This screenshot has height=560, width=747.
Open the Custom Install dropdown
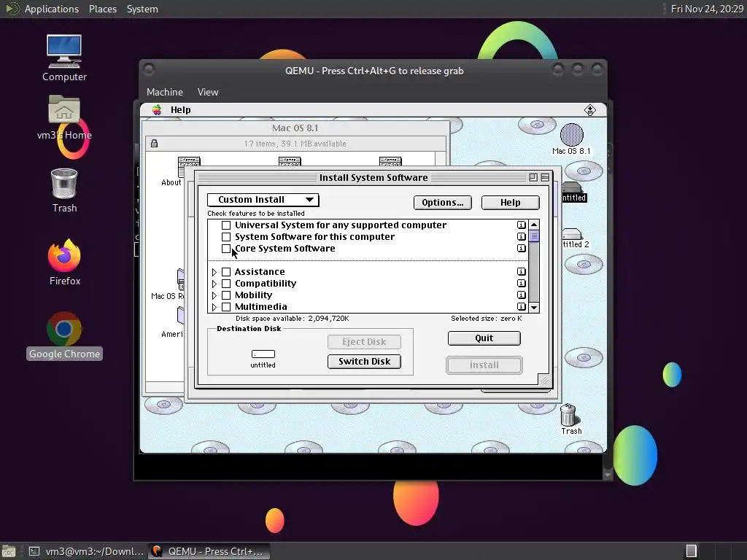tap(263, 200)
